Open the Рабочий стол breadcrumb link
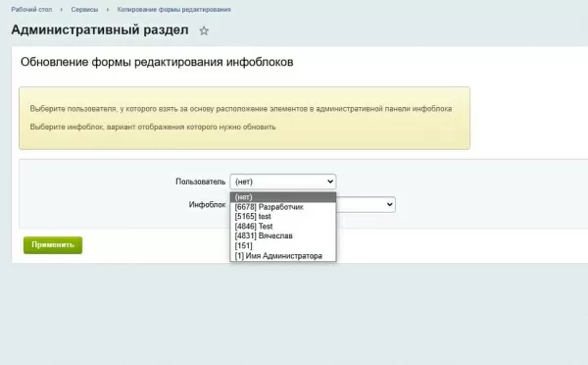This screenshot has height=365, width=588. pos(31,10)
